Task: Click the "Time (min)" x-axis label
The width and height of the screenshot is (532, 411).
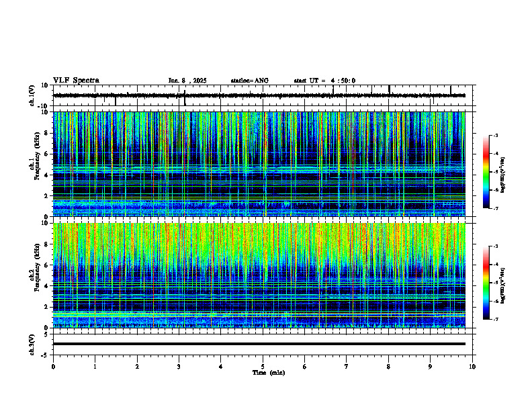Action: [x=269, y=373]
